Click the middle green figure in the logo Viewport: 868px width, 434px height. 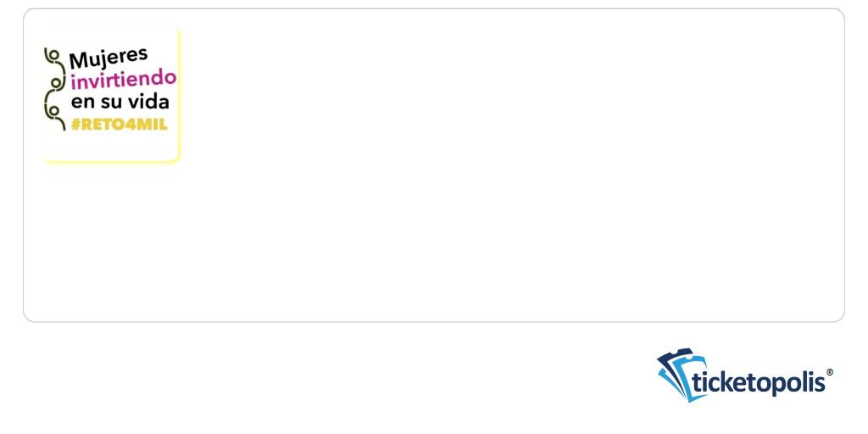click(56, 86)
